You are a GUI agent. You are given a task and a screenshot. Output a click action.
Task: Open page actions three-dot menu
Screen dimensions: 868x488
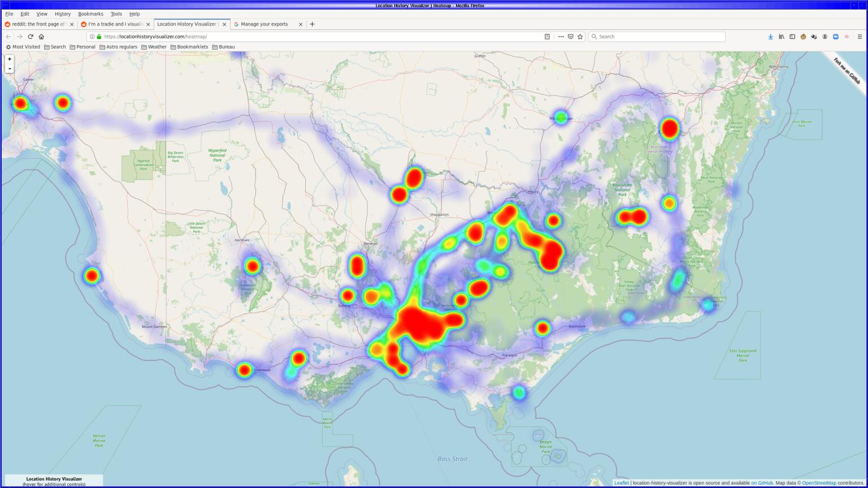pos(561,37)
